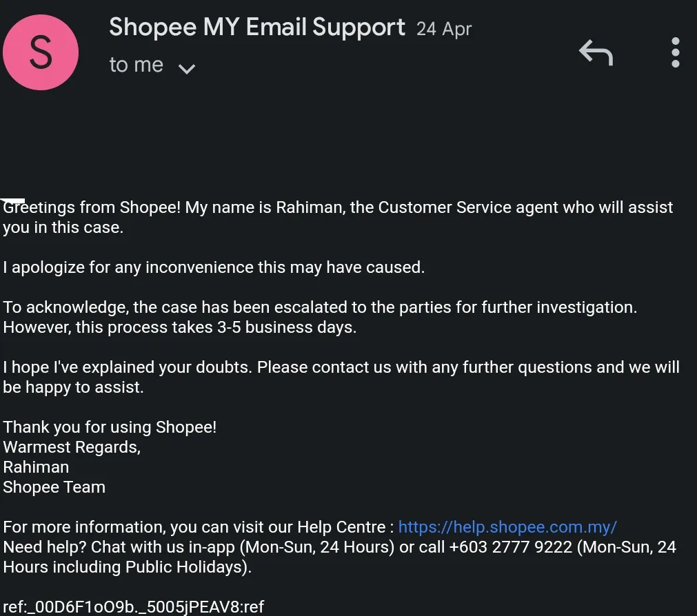Tap the pink S sender avatar
Screen dimensions: 697x616
tap(41, 52)
